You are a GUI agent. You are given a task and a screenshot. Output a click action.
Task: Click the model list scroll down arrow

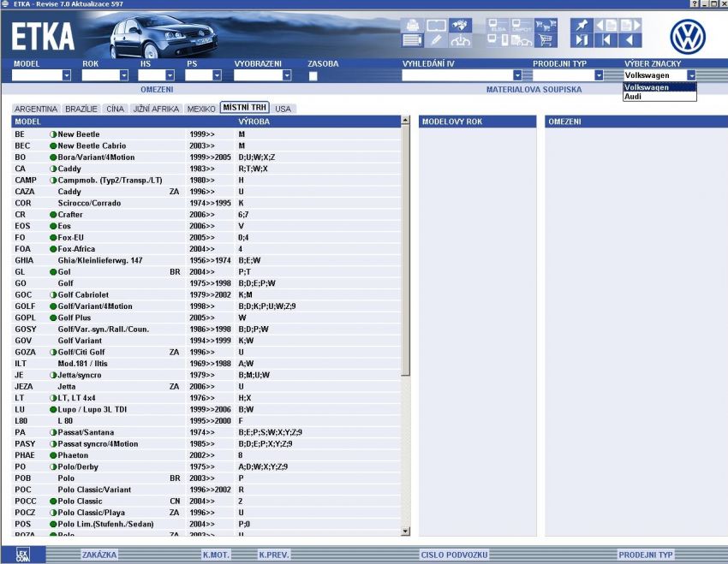tap(405, 531)
